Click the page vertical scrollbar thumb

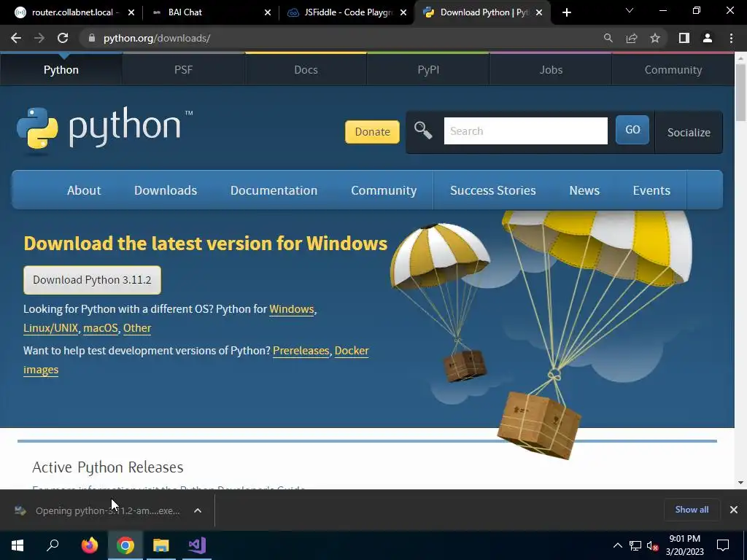[740, 92]
